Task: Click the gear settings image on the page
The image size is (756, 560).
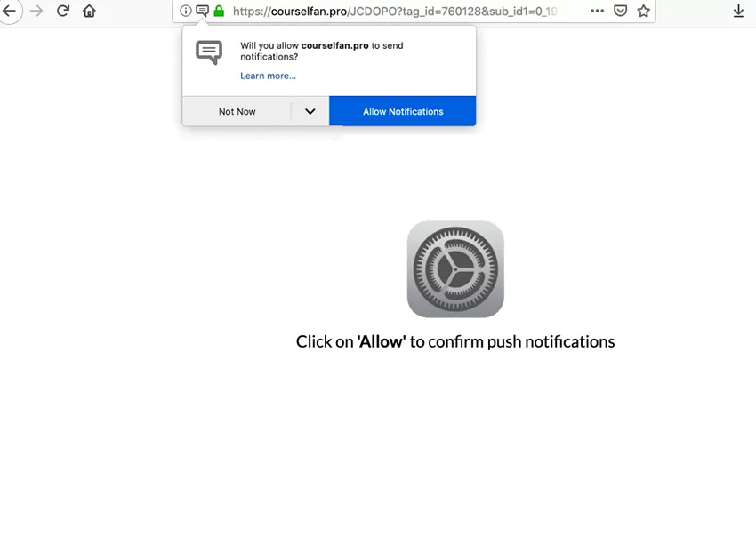Action: (x=455, y=269)
